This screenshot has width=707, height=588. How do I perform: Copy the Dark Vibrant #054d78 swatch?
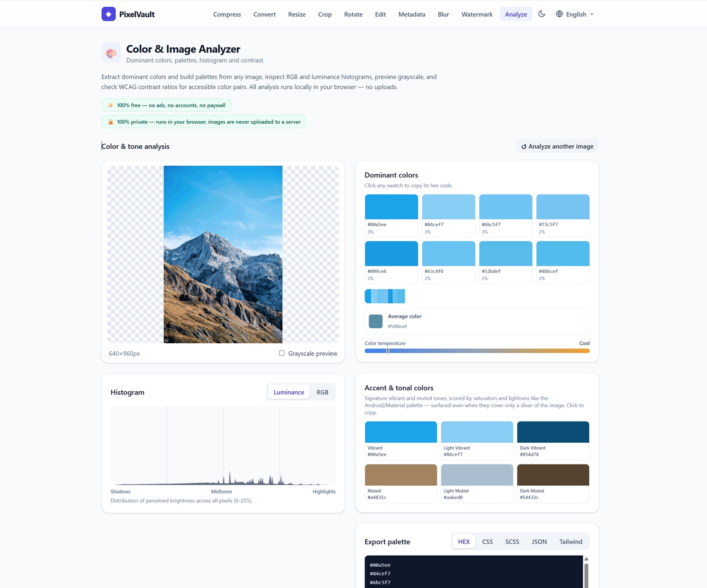click(x=553, y=440)
